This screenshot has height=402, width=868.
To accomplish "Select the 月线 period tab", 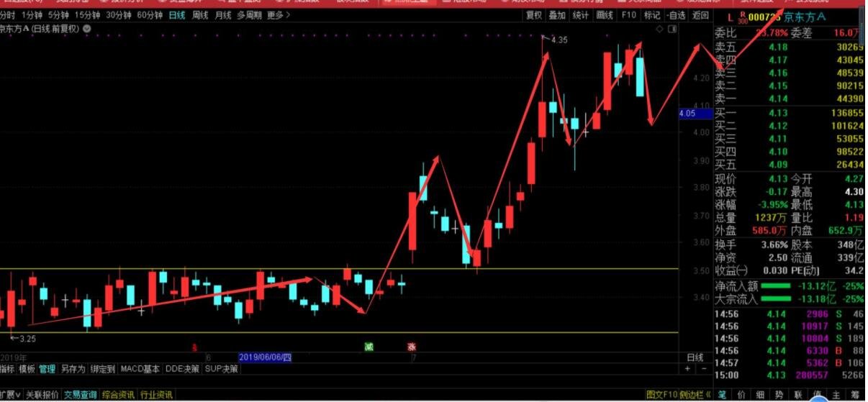I will 223,15.
